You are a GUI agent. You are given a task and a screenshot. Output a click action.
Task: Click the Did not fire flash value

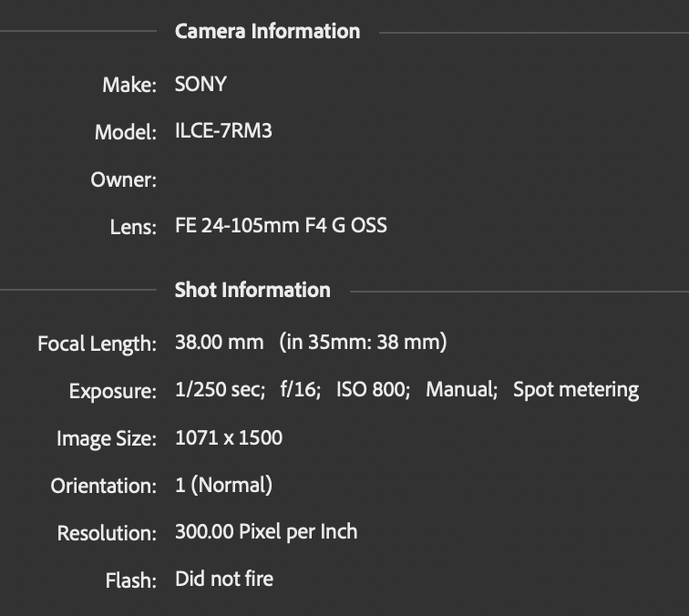click(224, 579)
